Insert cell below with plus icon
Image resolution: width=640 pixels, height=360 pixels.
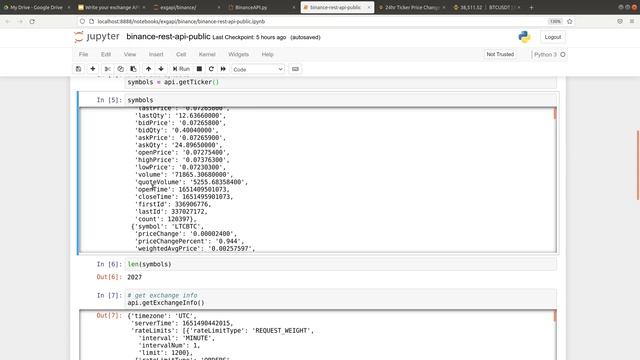(93, 69)
